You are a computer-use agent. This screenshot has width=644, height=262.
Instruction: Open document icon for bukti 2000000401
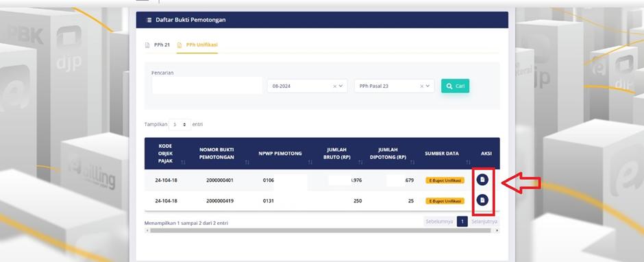482,180
